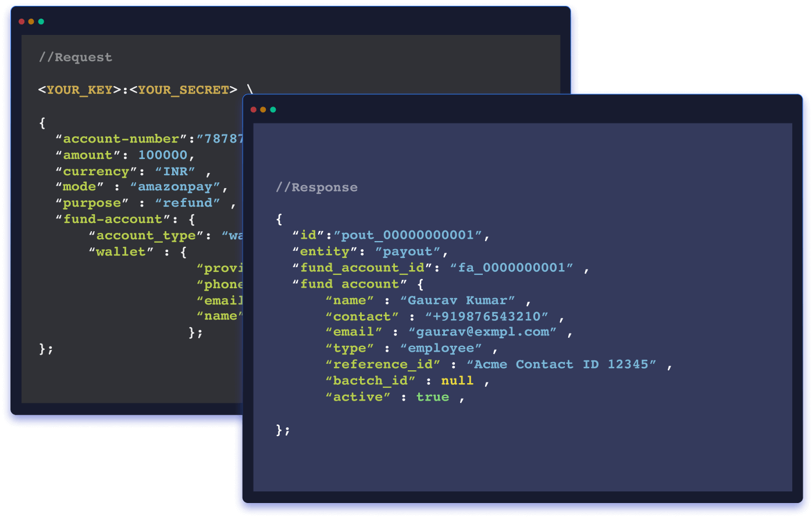Click the yellow minimize dot on Request window
This screenshot has height=517, width=812.
[31, 22]
